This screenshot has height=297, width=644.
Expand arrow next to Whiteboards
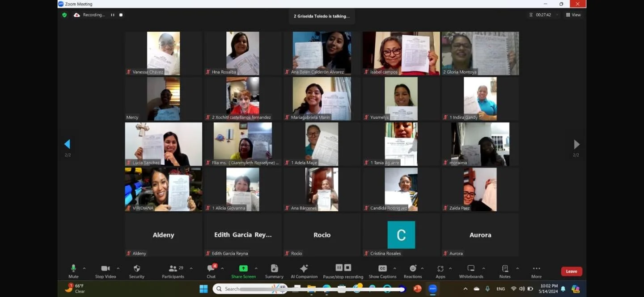tap(483, 268)
